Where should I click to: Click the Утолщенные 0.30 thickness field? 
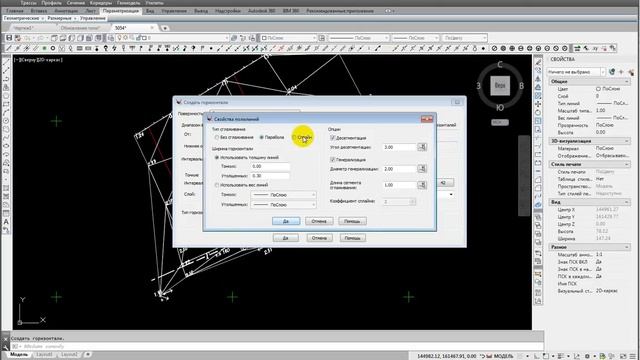click(x=270, y=176)
